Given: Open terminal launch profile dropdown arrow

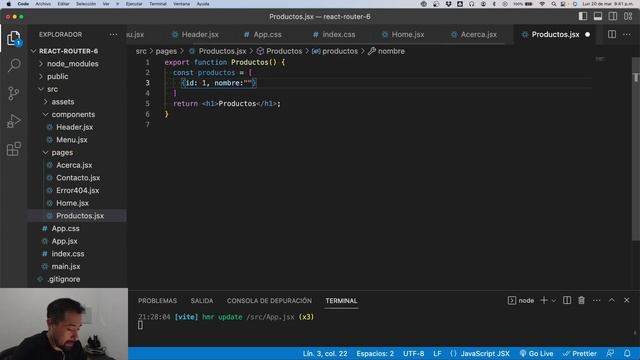Looking at the screenshot, I should tap(553, 301).
